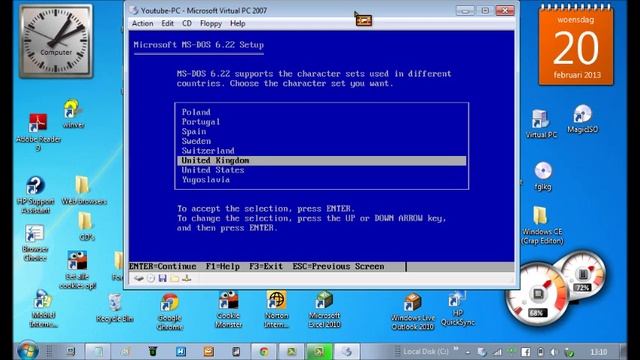640x360 pixels.
Task: Select Switzerland in the character set list
Action: pyautogui.click(x=208, y=151)
